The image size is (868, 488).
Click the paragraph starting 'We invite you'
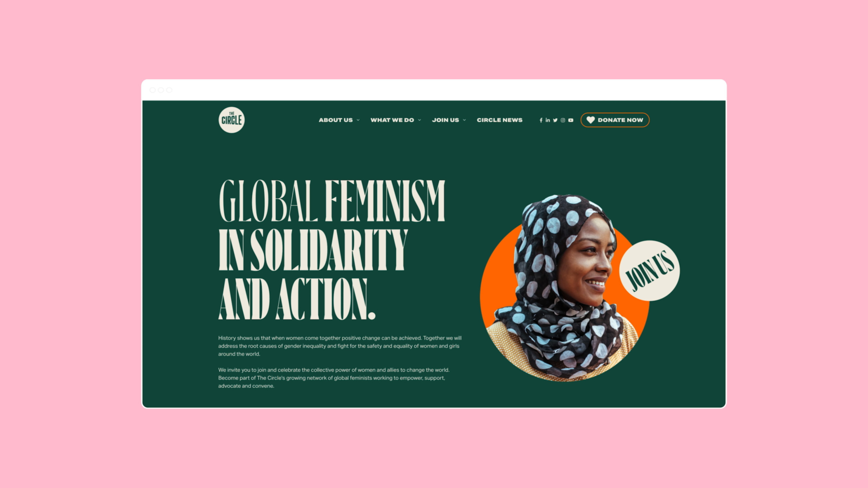[x=334, y=378]
